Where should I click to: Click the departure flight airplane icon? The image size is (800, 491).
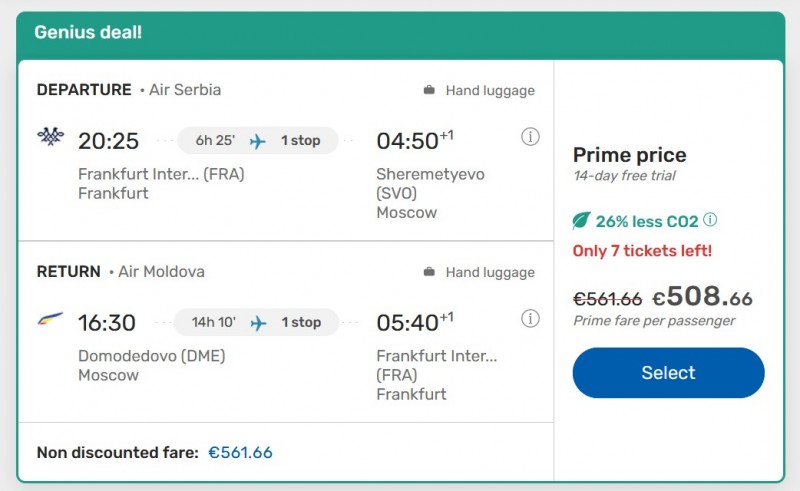[258, 141]
